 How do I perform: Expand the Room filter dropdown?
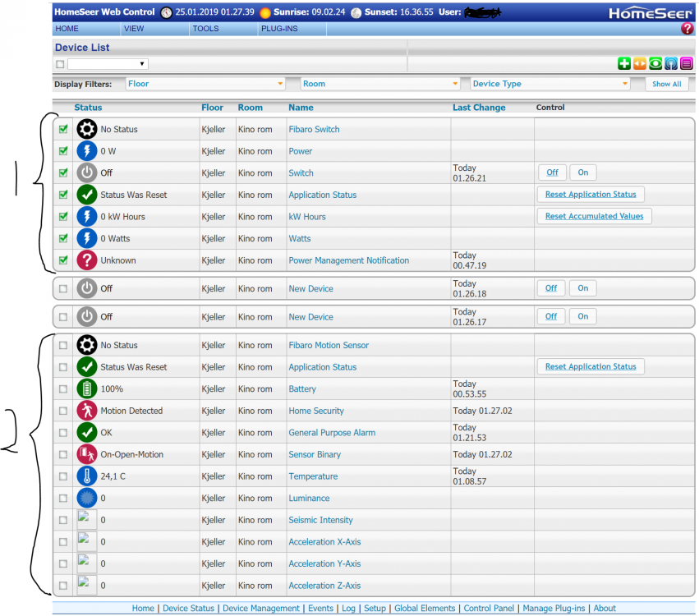coord(380,84)
